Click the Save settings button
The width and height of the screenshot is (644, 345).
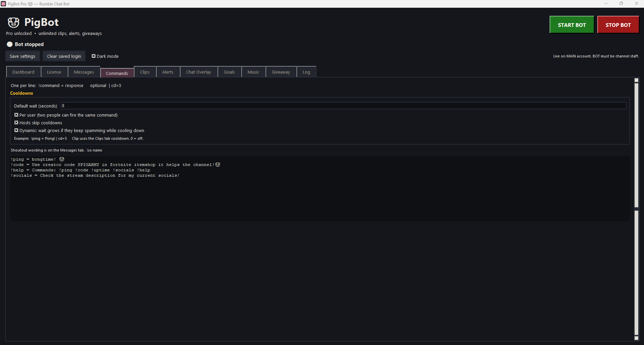pyautogui.click(x=23, y=56)
